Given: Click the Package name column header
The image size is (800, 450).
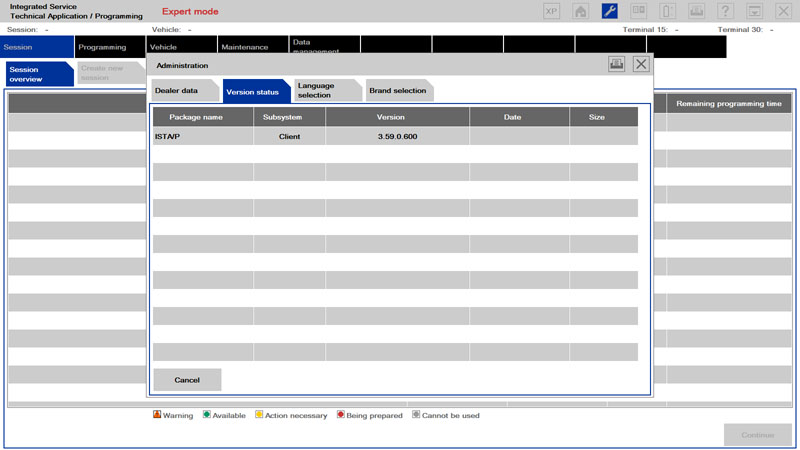Looking at the screenshot, I should tap(203, 117).
